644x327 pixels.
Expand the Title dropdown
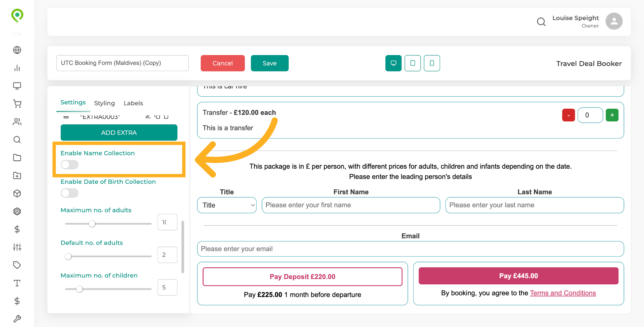(227, 205)
